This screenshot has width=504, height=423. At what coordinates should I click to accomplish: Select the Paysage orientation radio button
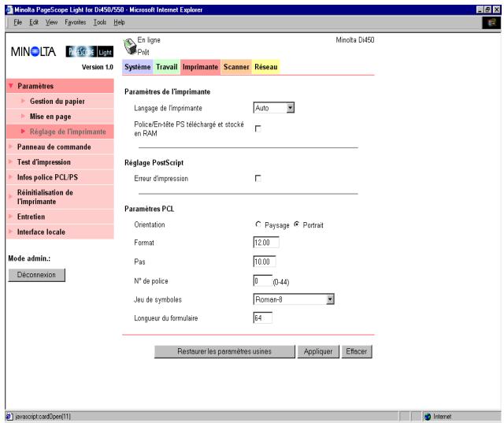pos(258,224)
